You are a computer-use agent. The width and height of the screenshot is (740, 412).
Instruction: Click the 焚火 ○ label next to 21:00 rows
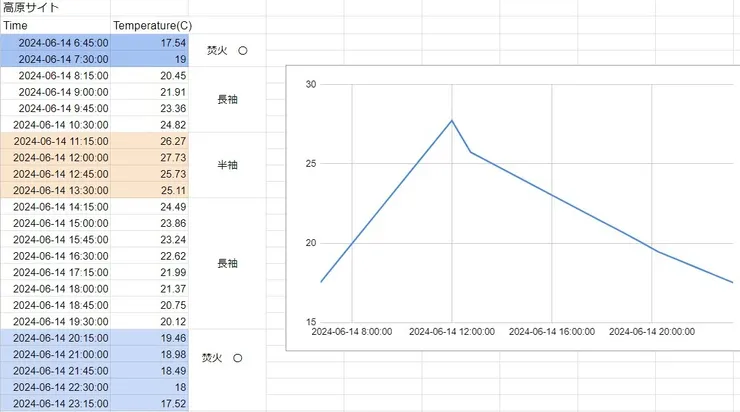coord(227,357)
